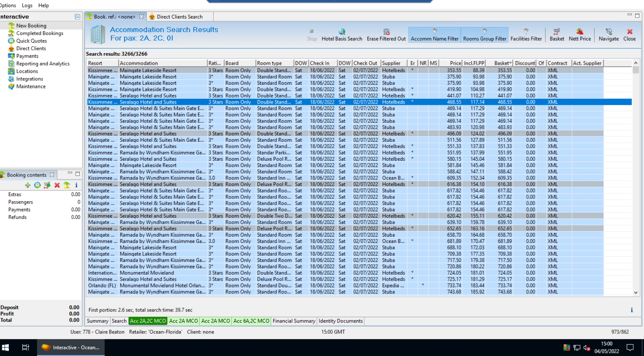
Task: Open the Windows Start menu
Action: (6, 347)
